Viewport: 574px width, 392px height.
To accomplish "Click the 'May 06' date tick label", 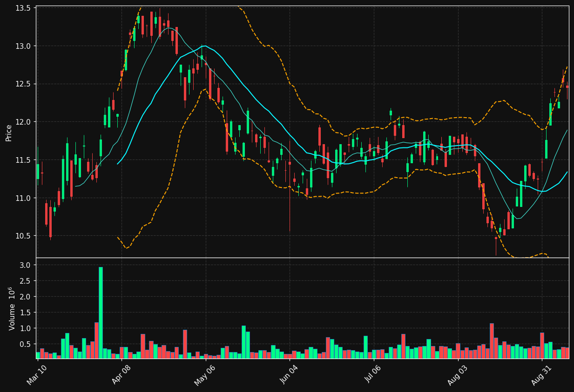I will pos(205,375).
